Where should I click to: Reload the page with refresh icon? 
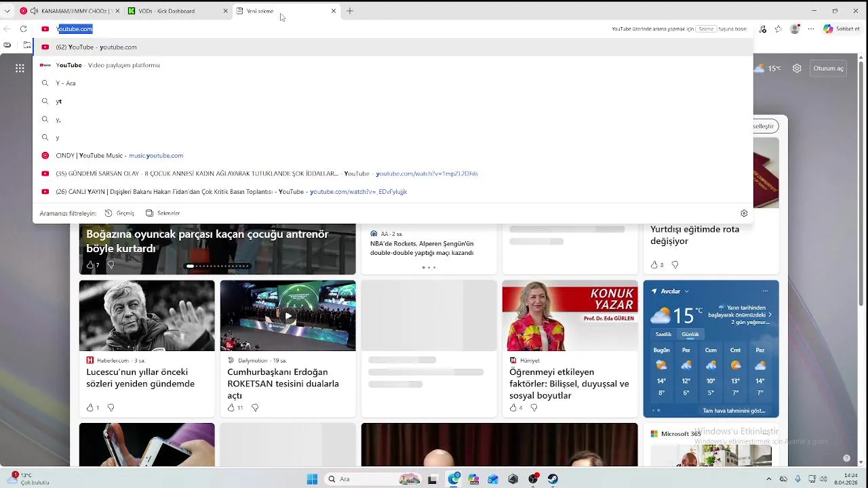click(x=24, y=29)
